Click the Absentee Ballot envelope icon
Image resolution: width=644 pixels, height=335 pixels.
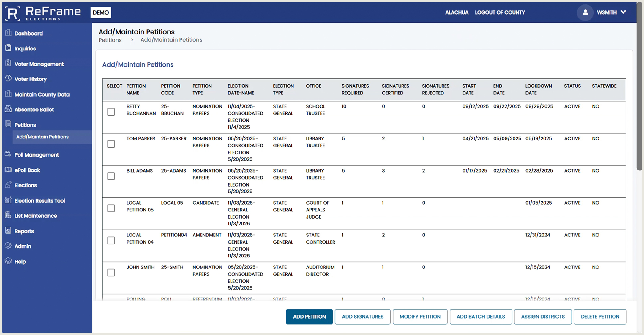coord(8,109)
